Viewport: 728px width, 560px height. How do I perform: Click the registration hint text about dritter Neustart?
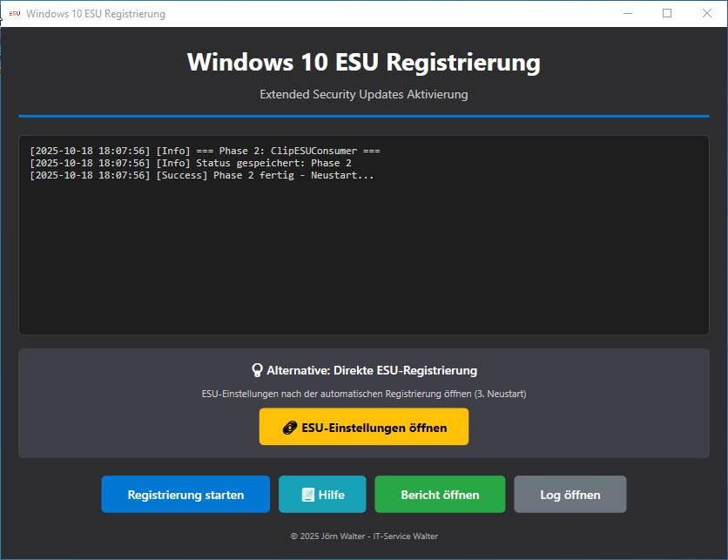(363, 394)
